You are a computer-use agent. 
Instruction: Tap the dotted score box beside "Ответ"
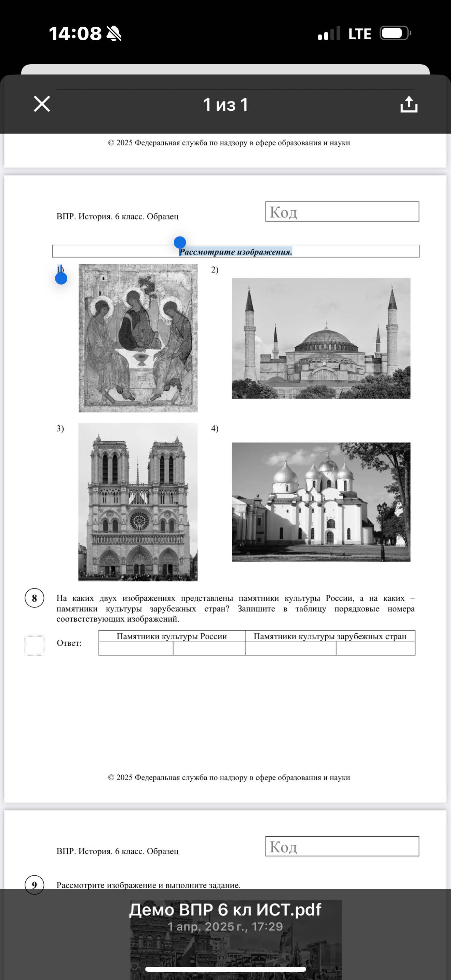click(35, 645)
